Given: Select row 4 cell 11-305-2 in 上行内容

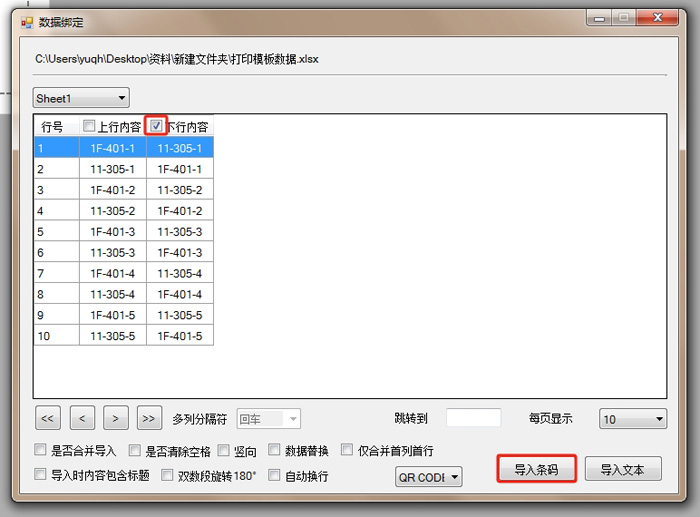Looking at the screenshot, I should pos(113,210).
